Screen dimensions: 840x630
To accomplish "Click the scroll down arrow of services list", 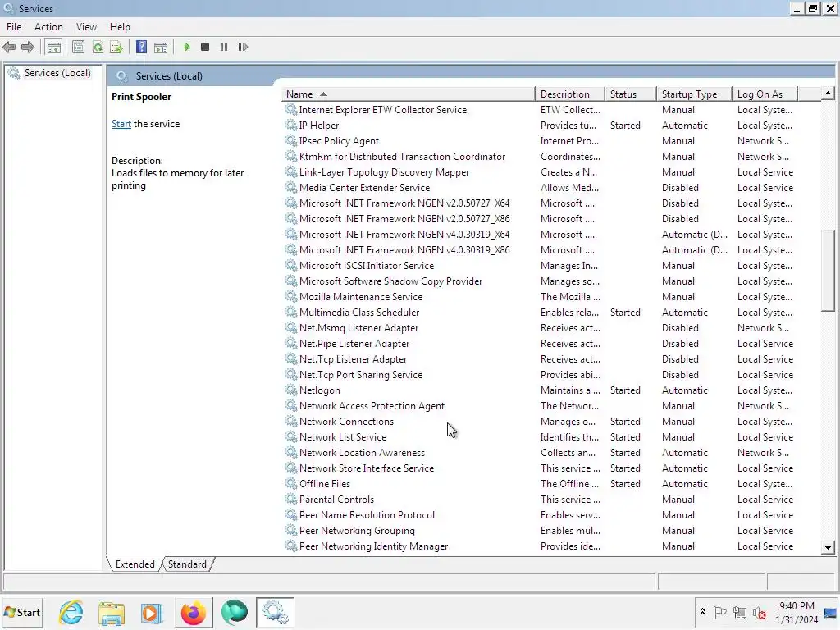I will (x=828, y=547).
